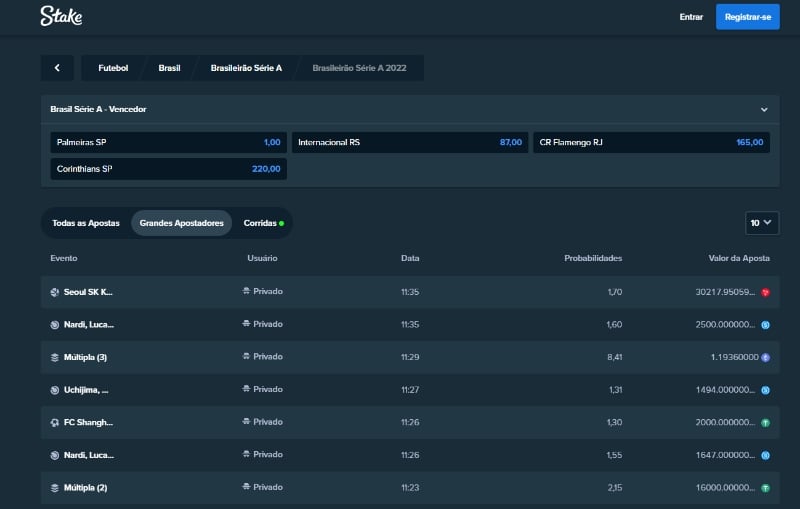The image size is (800, 509).
Task: Click the Entrar login button
Action: tap(691, 17)
